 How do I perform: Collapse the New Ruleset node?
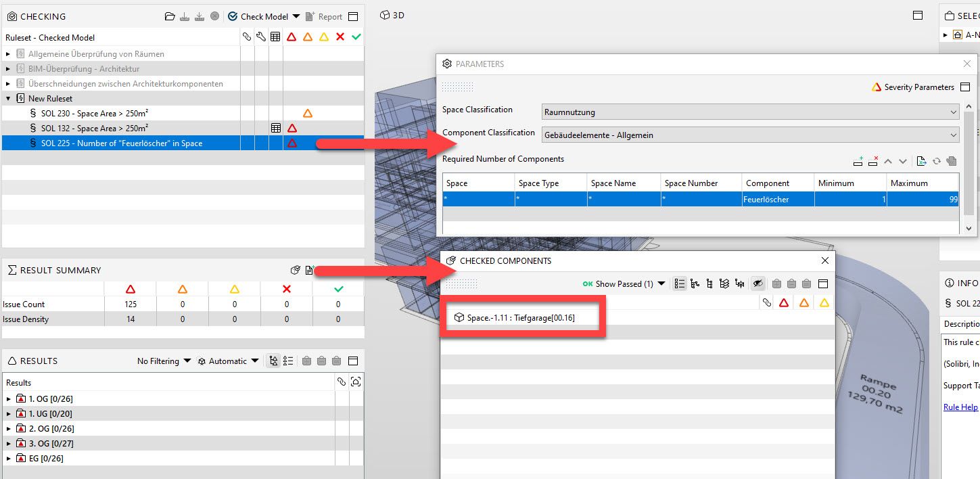pyautogui.click(x=8, y=99)
